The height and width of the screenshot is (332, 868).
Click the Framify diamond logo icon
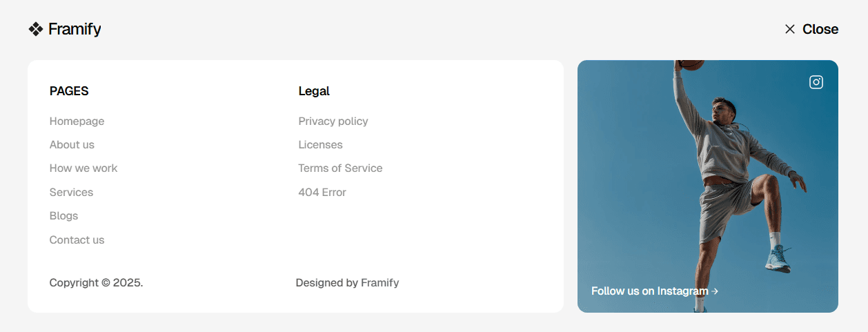pyautogui.click(x=36, y=29)
